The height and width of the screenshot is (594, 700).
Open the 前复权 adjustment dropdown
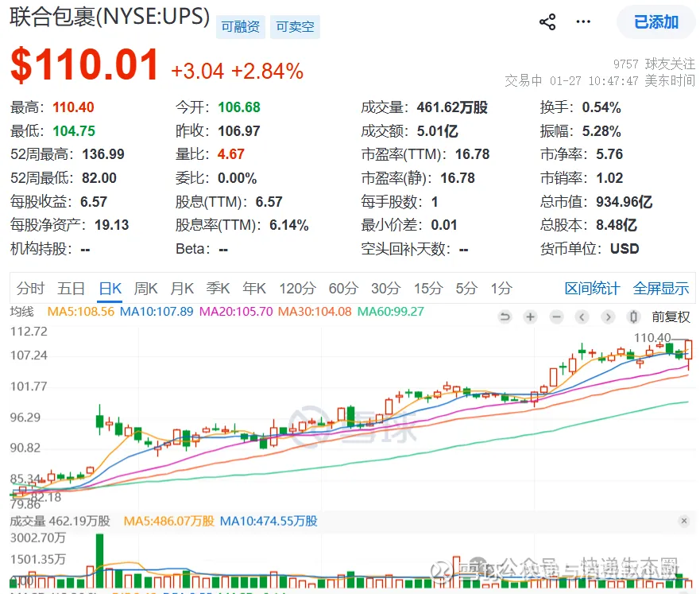671,317
